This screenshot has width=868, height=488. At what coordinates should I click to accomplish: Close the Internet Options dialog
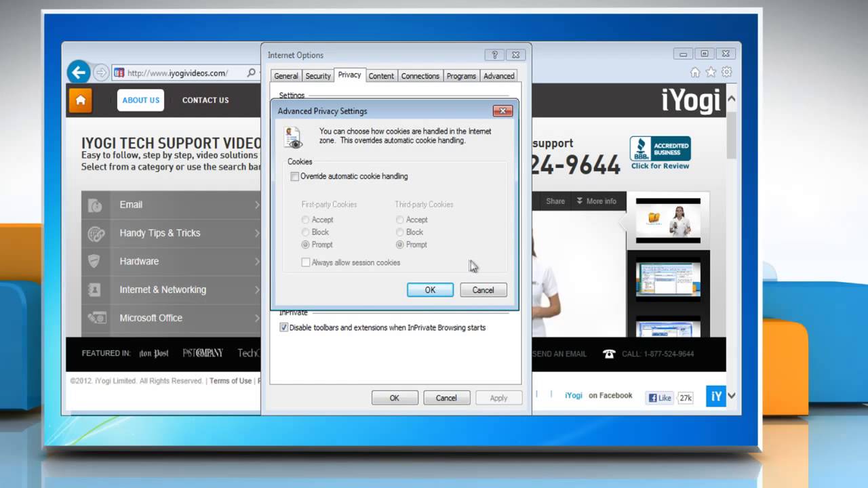pyautogui.click(x=516, y=55)
